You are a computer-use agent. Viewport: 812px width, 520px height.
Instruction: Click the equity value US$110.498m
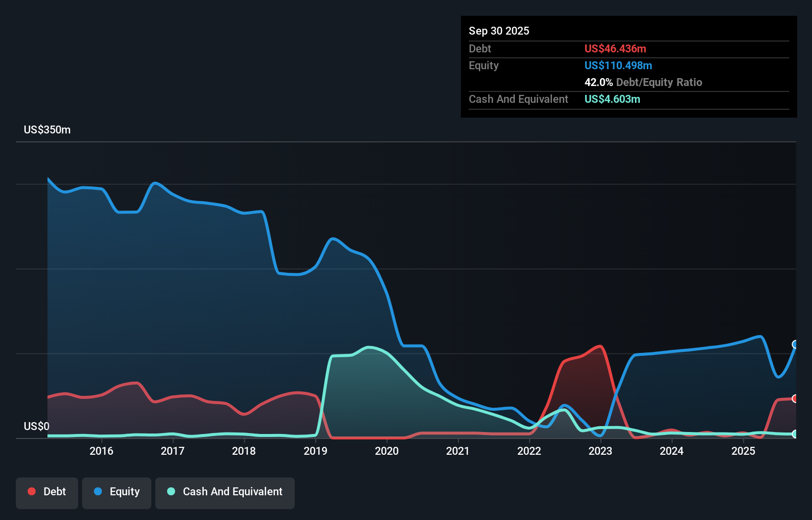coord(618,65)
